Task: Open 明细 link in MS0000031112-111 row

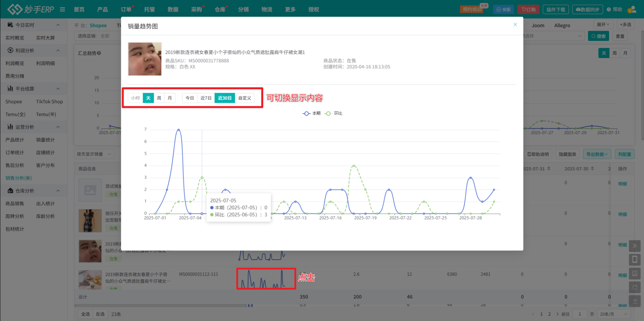Action: (623, 275)
